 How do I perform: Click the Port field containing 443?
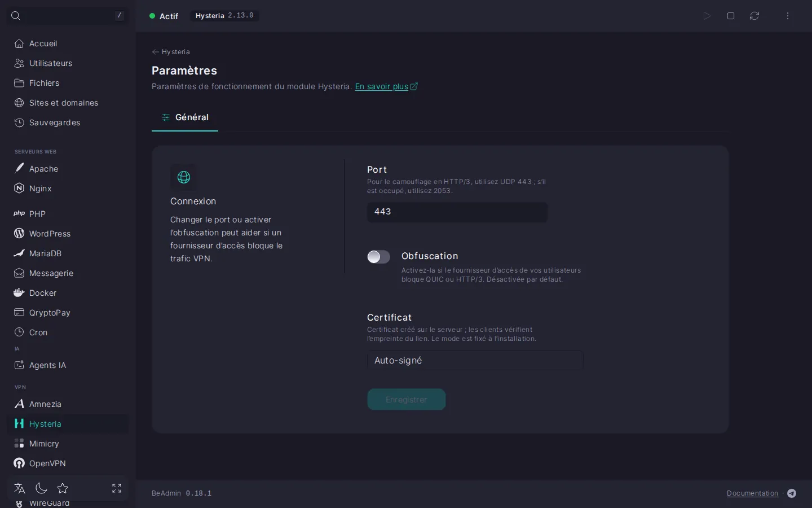tap(457, 212)
